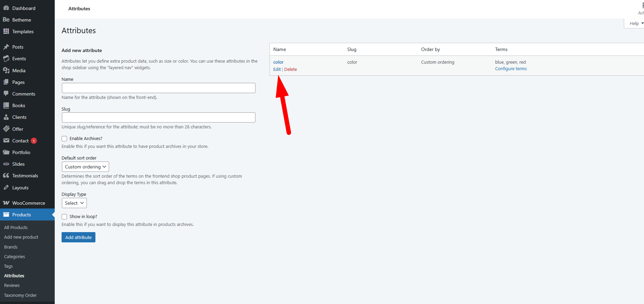Open Categories in the Products submenu
Image resolution: width=644 pixels, height=304 pixels.
tap(14, 256)
